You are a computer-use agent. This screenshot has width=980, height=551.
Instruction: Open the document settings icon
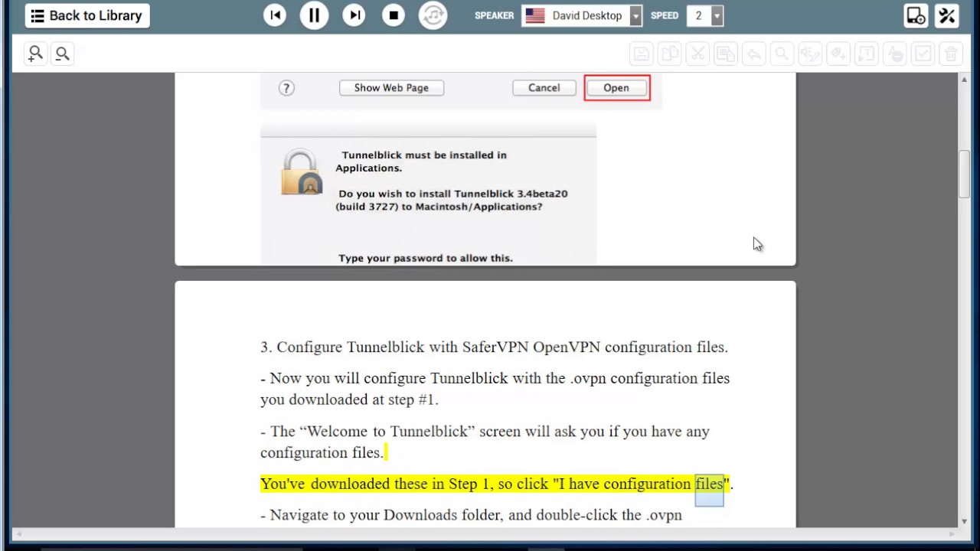916,15
